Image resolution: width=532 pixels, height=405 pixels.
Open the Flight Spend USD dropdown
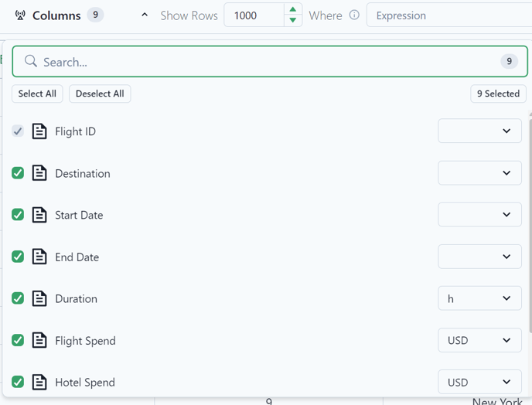click(x=479, y=340)
